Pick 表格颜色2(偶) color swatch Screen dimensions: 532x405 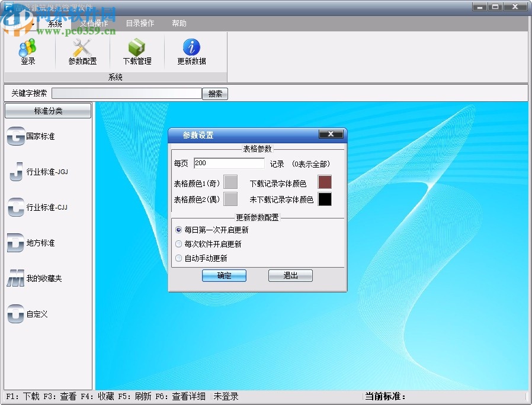[x=230, y=199]
